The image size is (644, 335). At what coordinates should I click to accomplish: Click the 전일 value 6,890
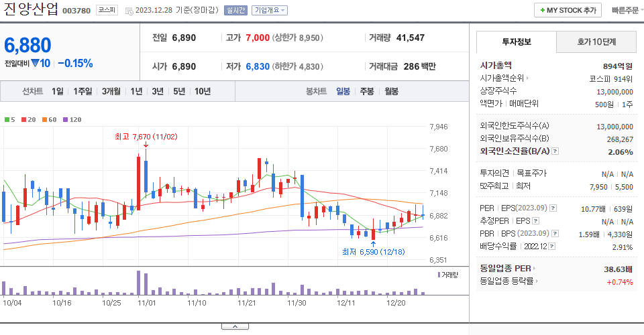click(184, 38)
